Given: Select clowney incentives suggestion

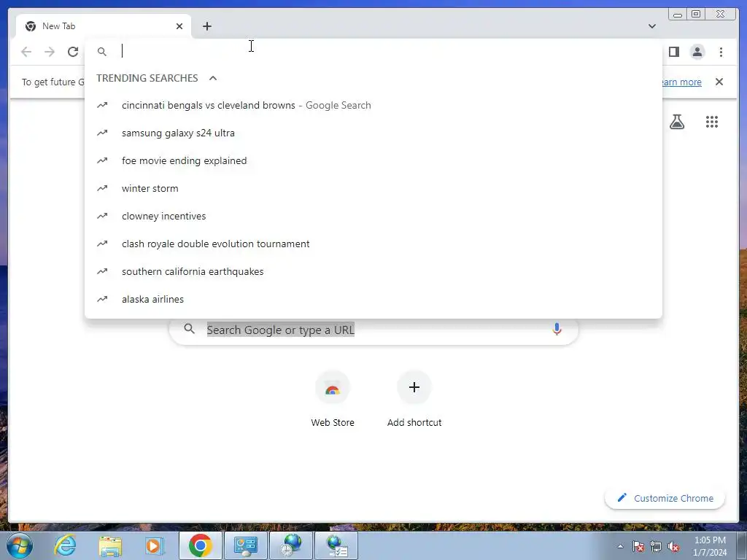Looking at the screenshot, I should 373,216.
